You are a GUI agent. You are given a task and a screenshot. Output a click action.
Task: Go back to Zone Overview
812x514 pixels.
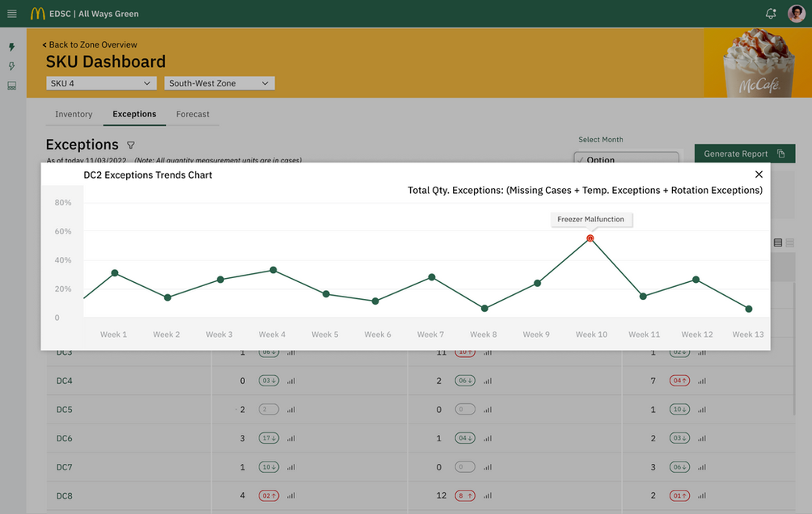tap(90, 45)
